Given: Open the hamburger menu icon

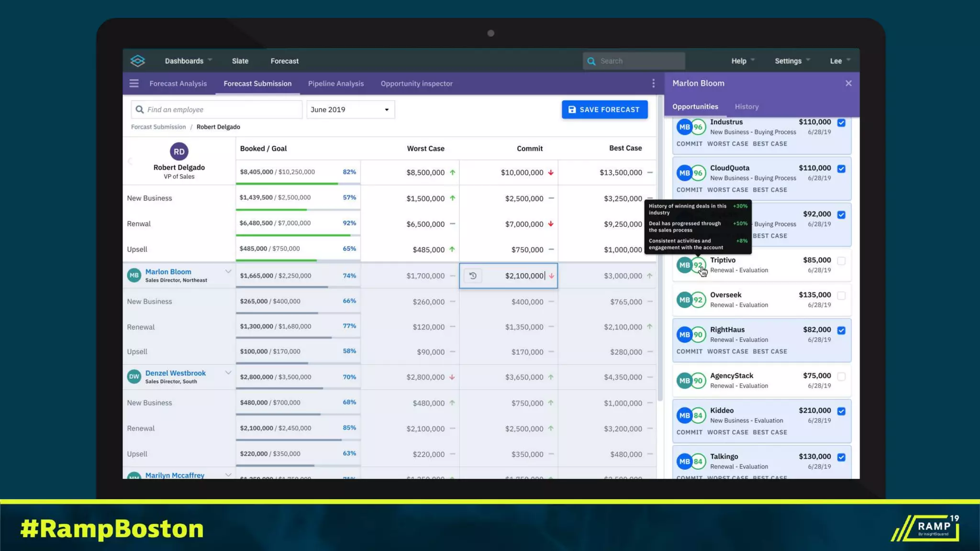Looking at the screenshot, I should 134,84.
